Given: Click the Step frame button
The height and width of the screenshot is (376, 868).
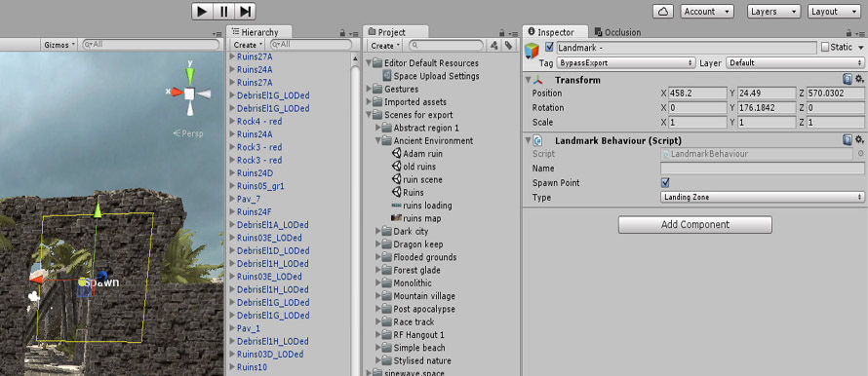Looking at the screenshot, I should pos(245,11).
